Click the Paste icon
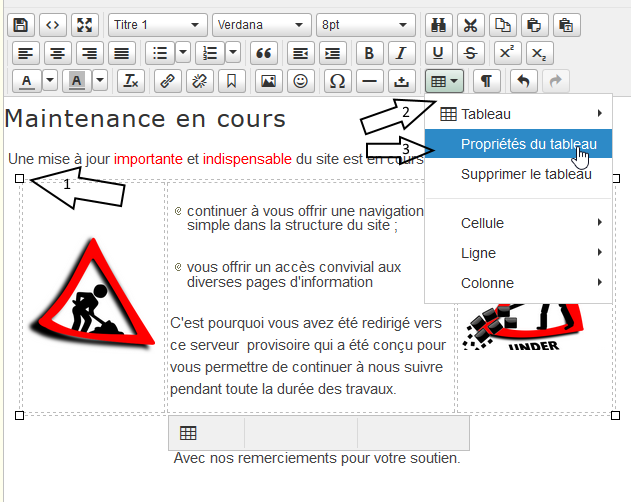Image resolution: width=631 pixels, height=502 pixels. [x=534, y=25]
